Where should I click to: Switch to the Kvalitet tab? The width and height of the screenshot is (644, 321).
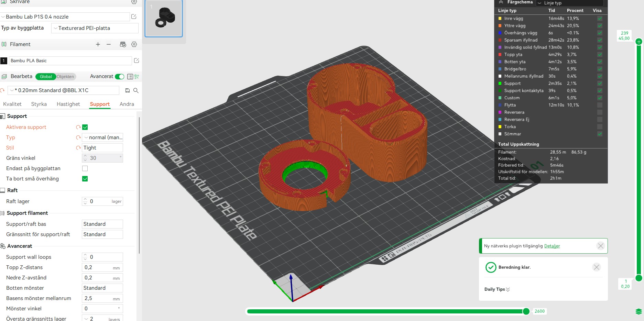point(12,104)
